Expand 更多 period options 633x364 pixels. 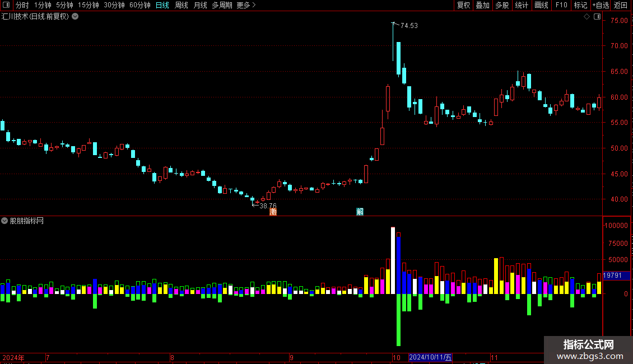pyautogui.click(x=246, y=5)
